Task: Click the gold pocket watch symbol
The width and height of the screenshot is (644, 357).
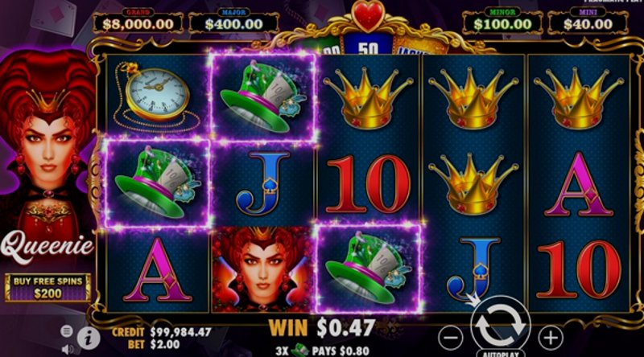Action: tap(156, 97)
